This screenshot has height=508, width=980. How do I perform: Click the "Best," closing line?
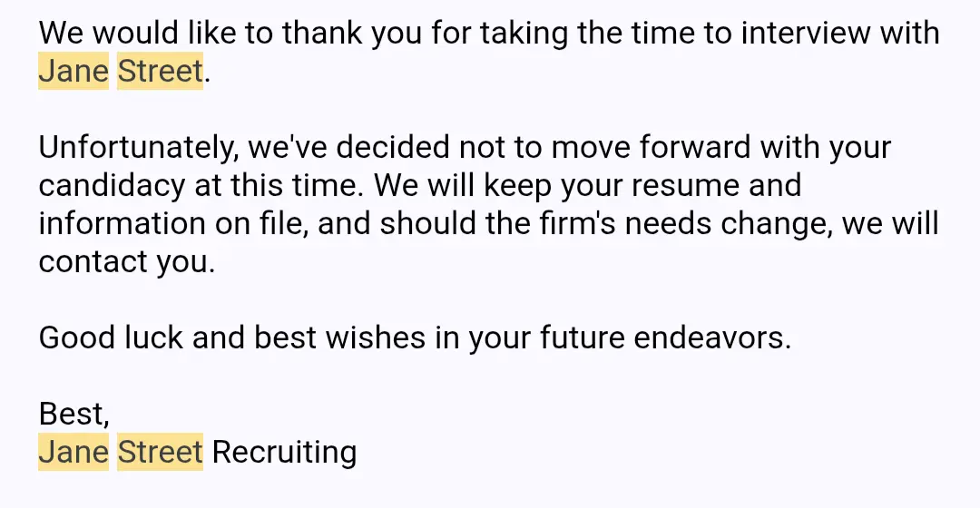click(x=73, y=414)
